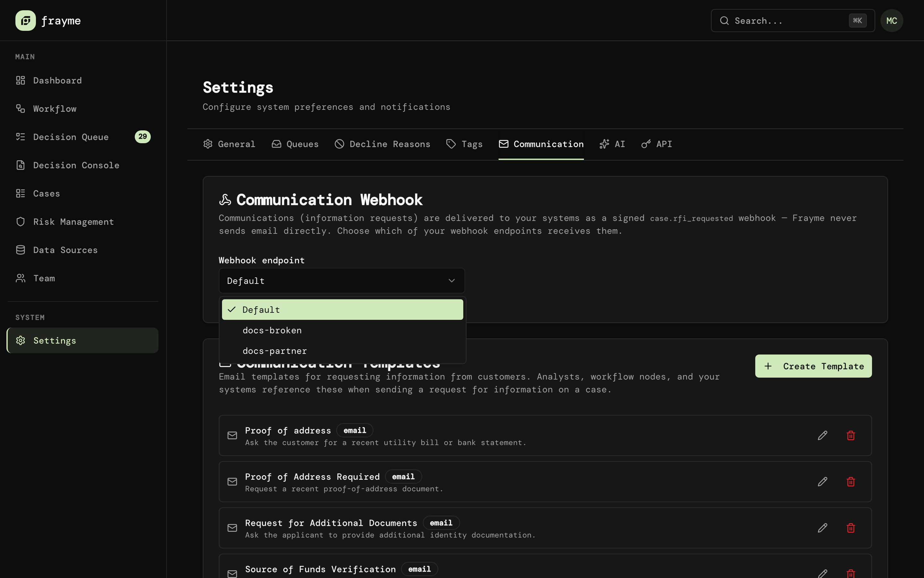Switch to the Queues tab
The height and width of the screenshot is (578, 924).
(295, 144)
